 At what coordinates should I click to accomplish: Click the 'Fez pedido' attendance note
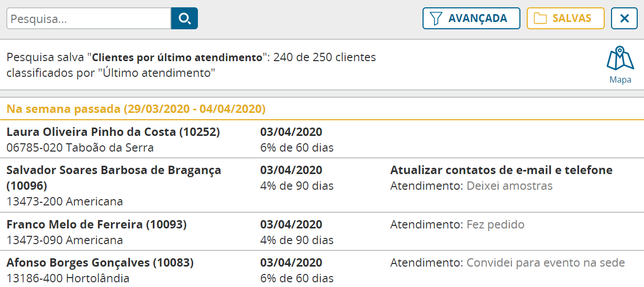tap(495, 225)
